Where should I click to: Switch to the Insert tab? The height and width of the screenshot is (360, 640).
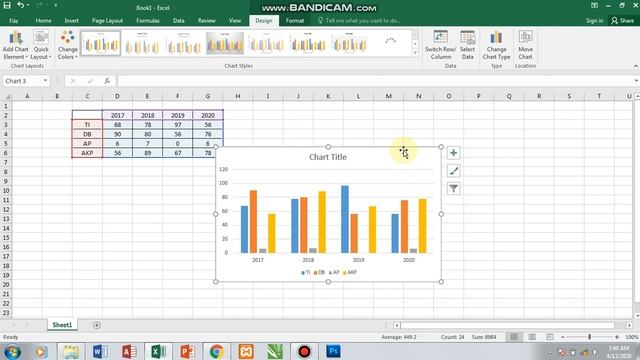point(71,20)
